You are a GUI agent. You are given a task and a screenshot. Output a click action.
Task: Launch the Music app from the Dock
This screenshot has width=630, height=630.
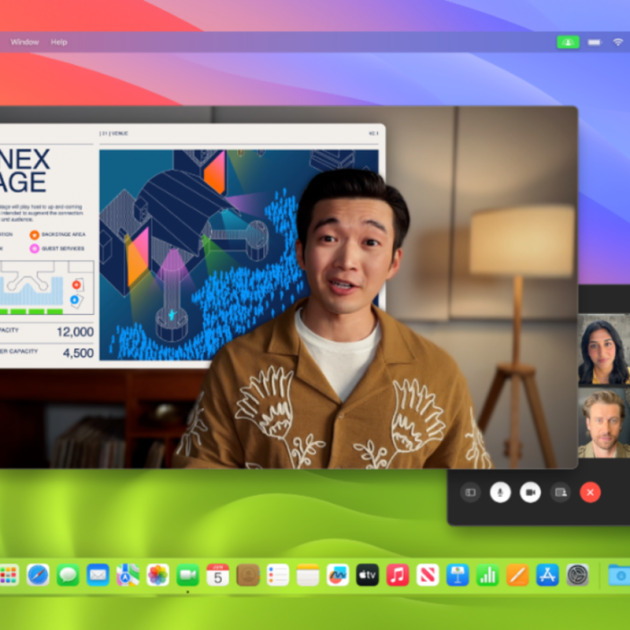point(398,575)
